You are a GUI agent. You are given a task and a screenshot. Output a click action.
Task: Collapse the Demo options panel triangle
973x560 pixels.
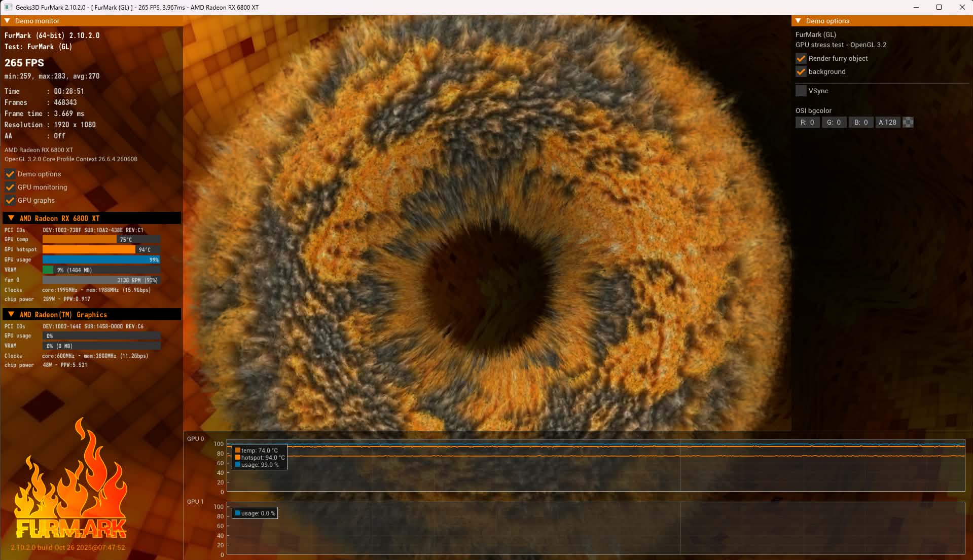pyautogui.click(x=799, y=21)
